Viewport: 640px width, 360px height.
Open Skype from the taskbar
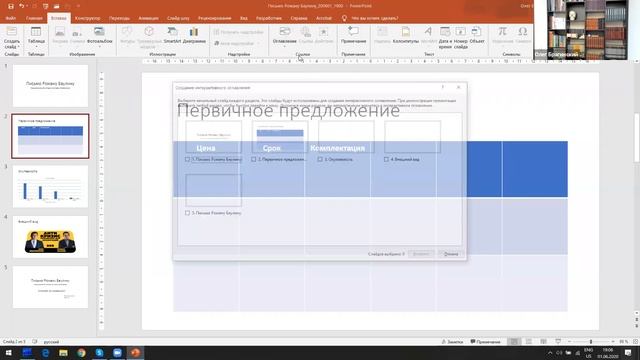click(x=99, y=353)
